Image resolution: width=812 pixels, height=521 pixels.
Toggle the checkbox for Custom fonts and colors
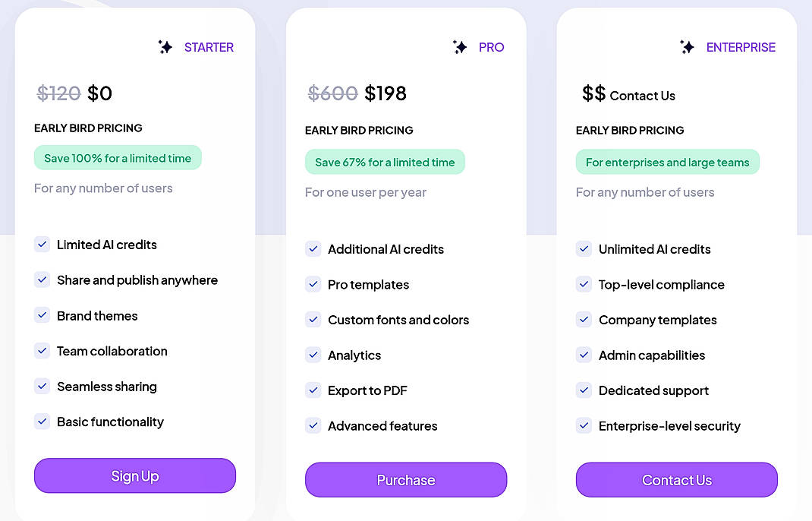point(313,320)
